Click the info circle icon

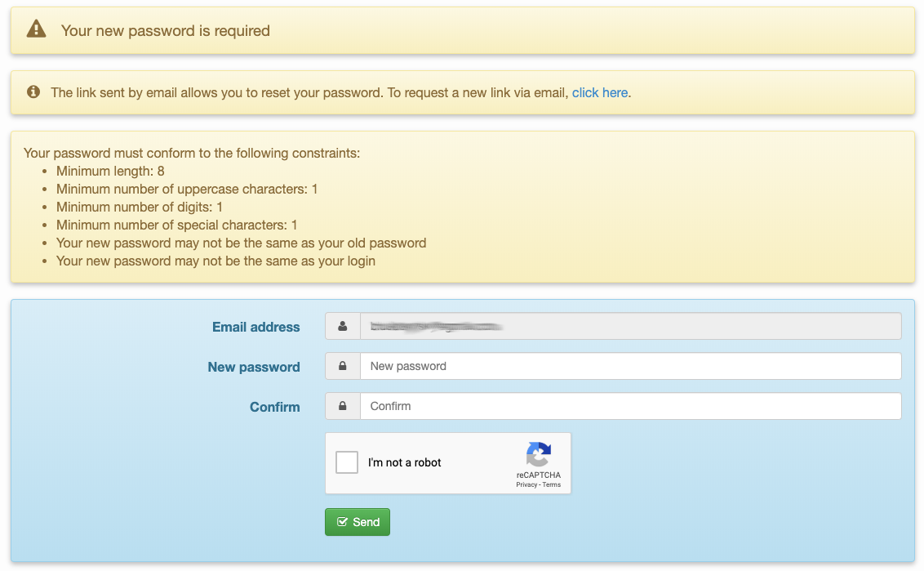[x=33, y=92]
